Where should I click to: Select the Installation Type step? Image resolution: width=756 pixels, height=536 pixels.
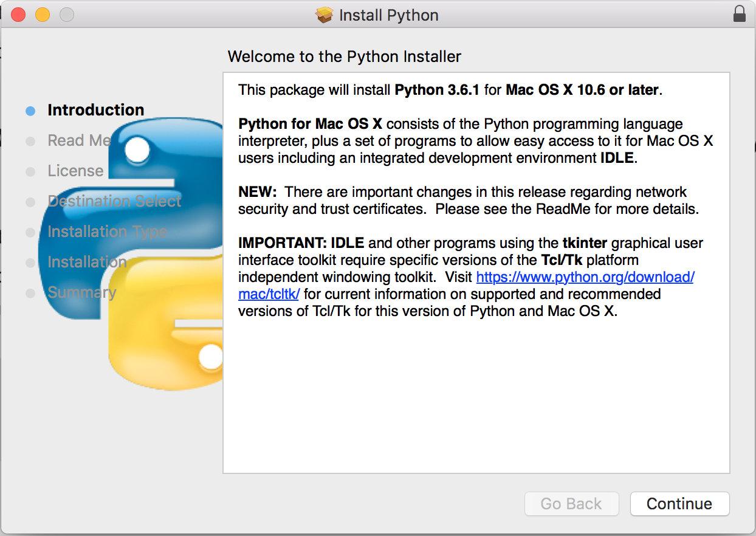pos(108,232)
